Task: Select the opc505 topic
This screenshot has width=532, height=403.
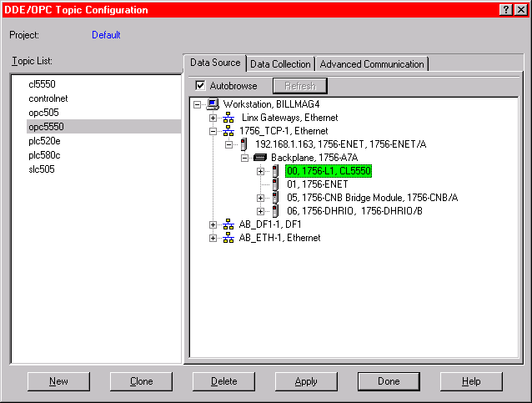Action: pyautogui.click(x=43, y=113)
